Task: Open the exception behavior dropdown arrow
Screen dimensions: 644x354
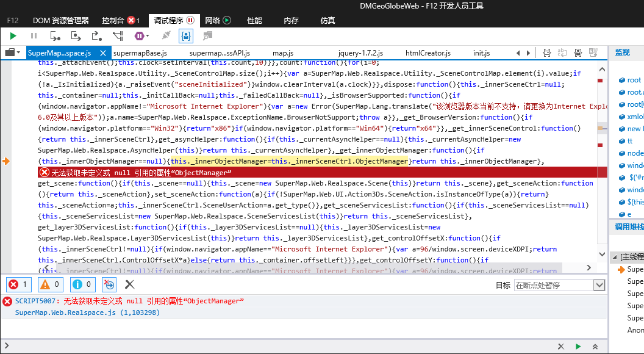Action: pyautogui.click(x=148, y=36)
